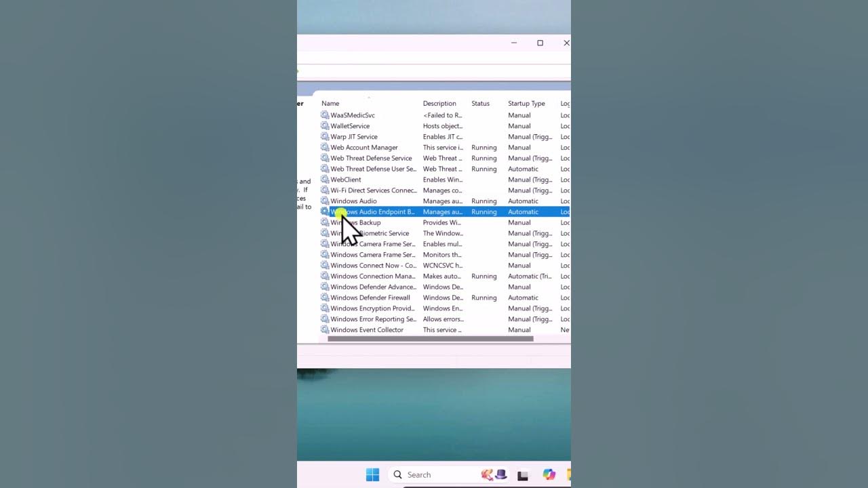Click Manual startup type of Windows Event Collector
The image size is (868, 488).
point(519,330)
